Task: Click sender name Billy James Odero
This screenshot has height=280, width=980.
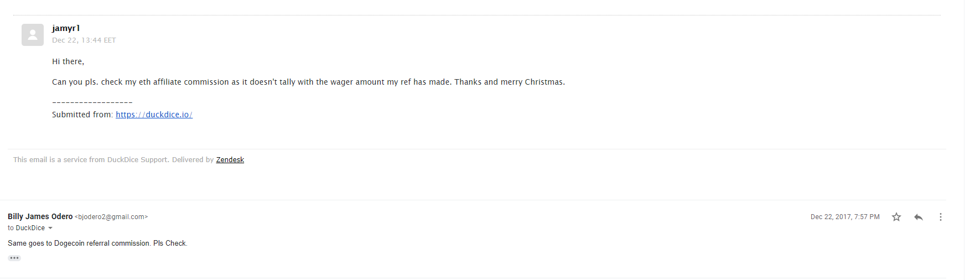Action: 40,216
